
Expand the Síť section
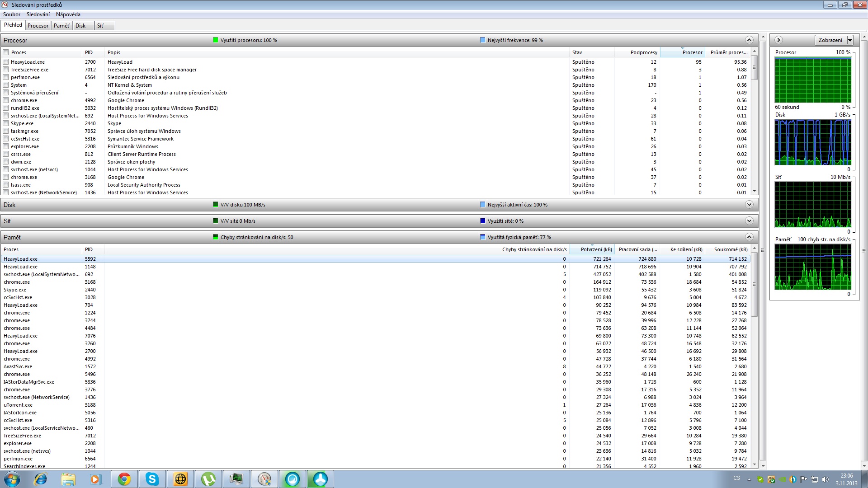[749, 221]
